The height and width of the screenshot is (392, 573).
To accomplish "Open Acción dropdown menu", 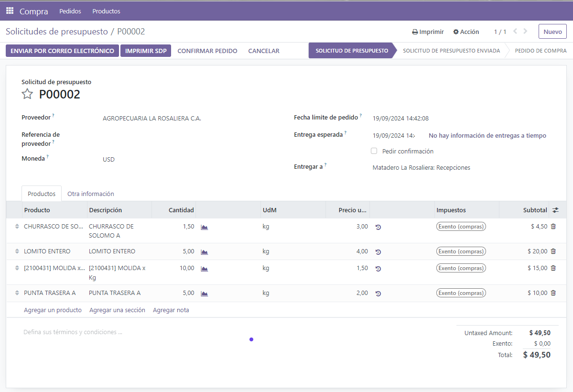I will (x=466, y=32).
